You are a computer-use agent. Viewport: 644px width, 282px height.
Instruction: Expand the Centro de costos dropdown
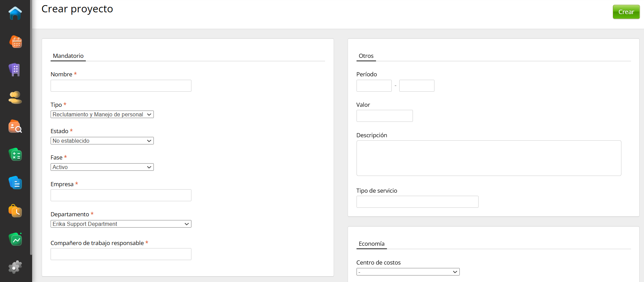(x=407, y=272)
